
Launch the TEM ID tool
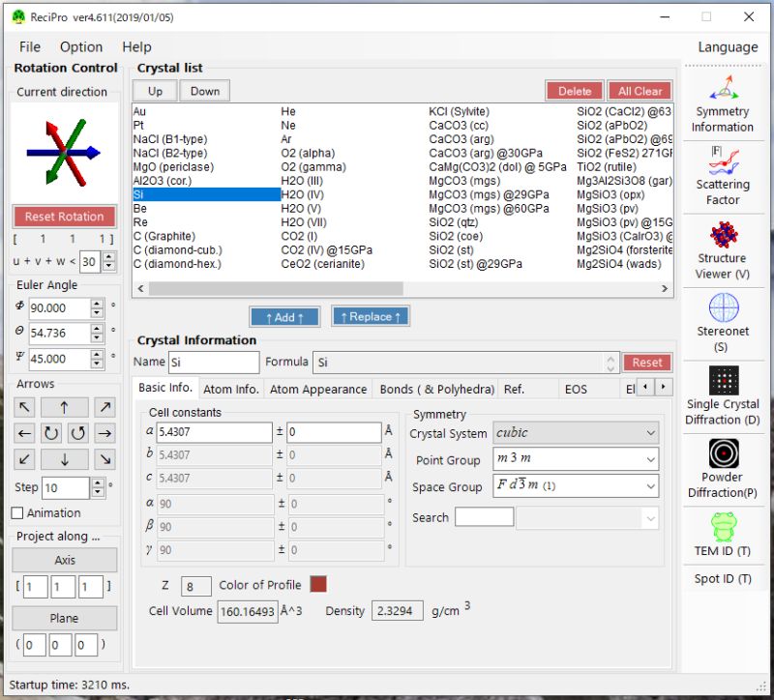723,530
